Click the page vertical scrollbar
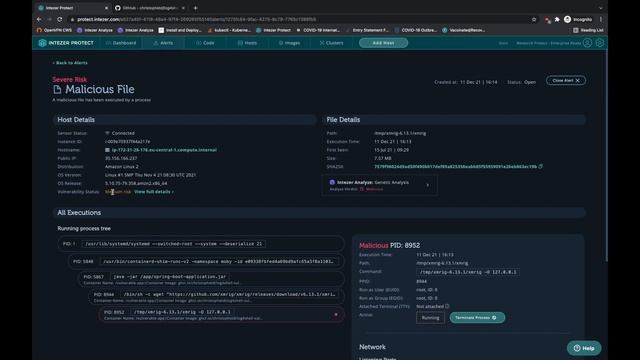The height and width of the screenshot is (360, 640). pos(606,155)
